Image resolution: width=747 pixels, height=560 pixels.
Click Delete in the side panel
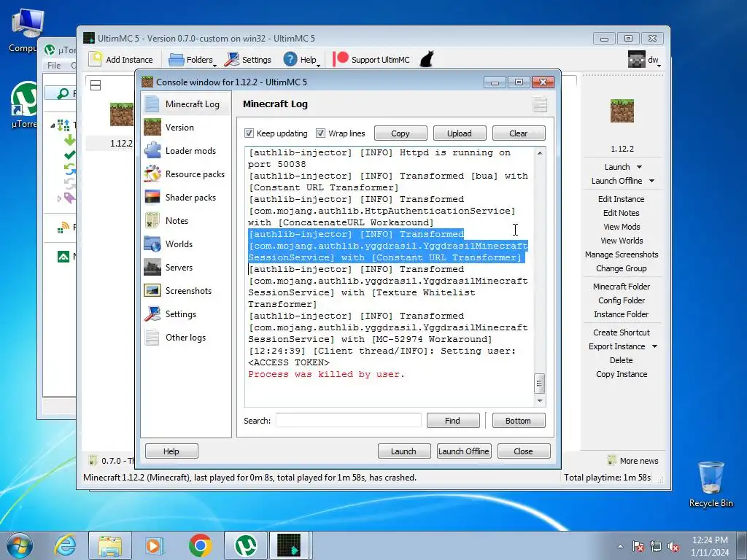[x=622, y=360]
